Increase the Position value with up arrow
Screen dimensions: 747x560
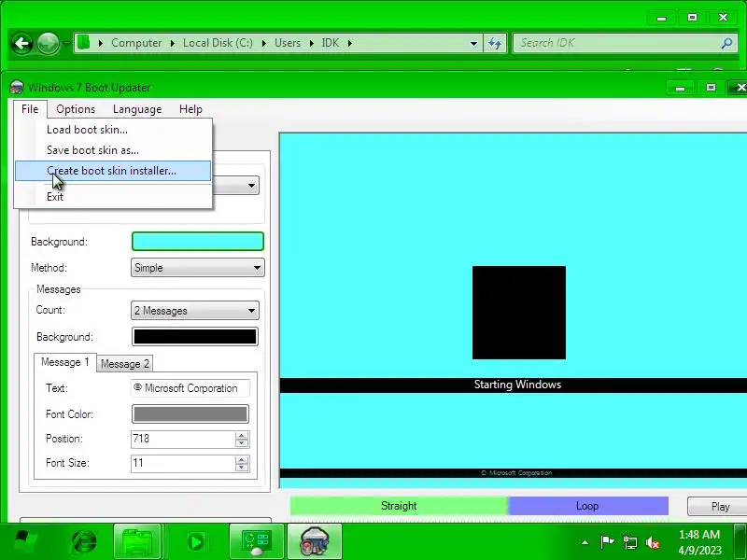242,435
